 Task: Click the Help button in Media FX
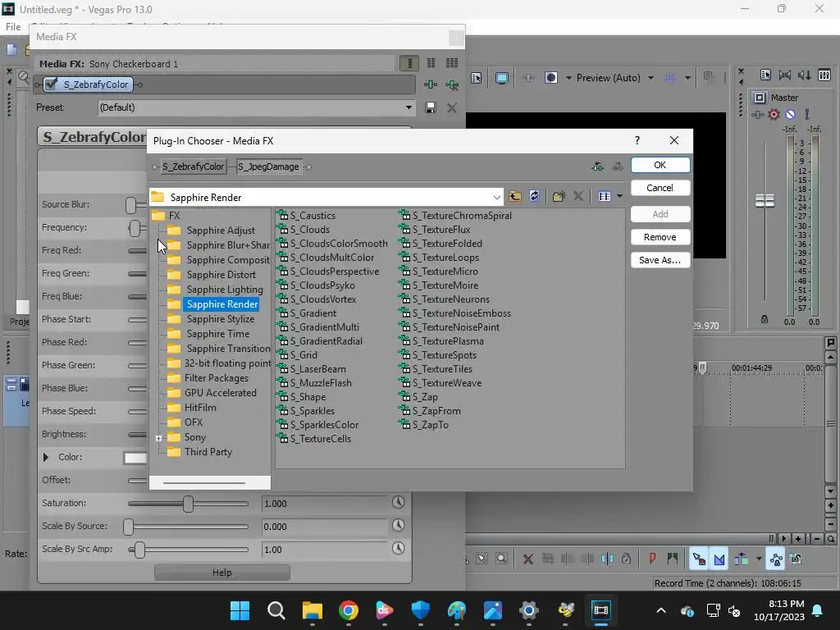(221, 573)
